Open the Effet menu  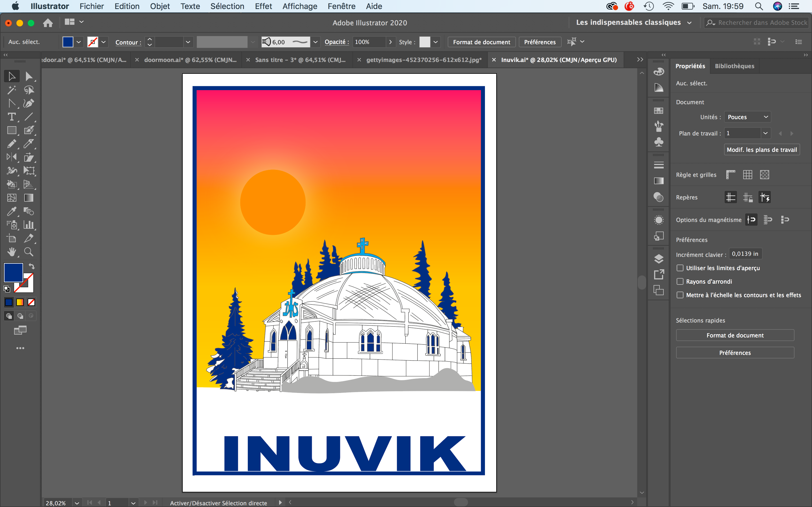263,6
